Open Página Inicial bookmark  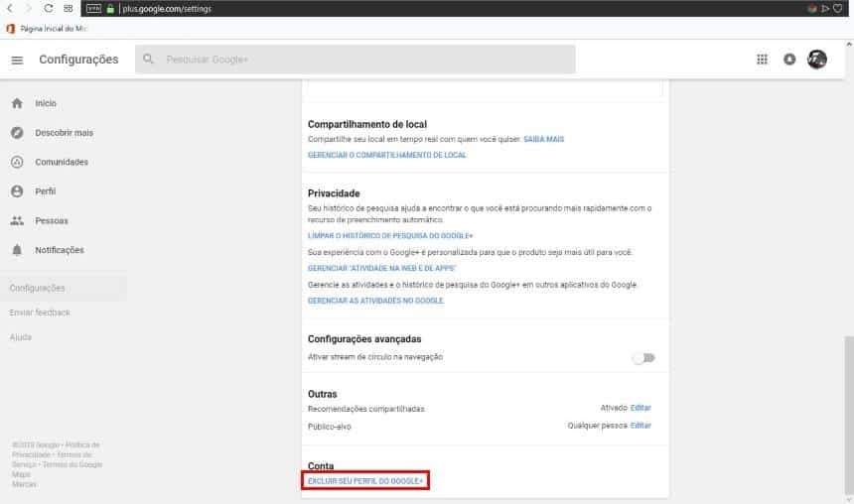(x=54, y=29)
